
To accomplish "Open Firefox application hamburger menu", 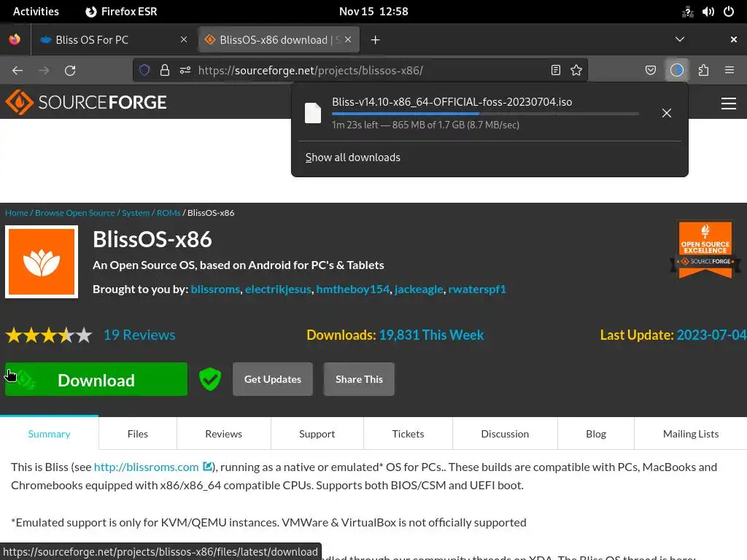I will (x=729, y=71).
